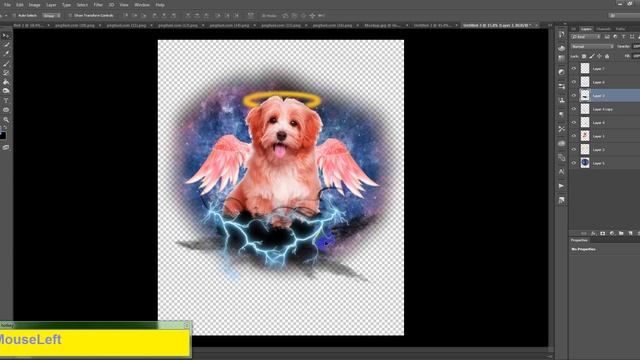The height and width of the screenshot is (360, 640).
Task: Open the Layer menu
Action: (x=51, y=5)
